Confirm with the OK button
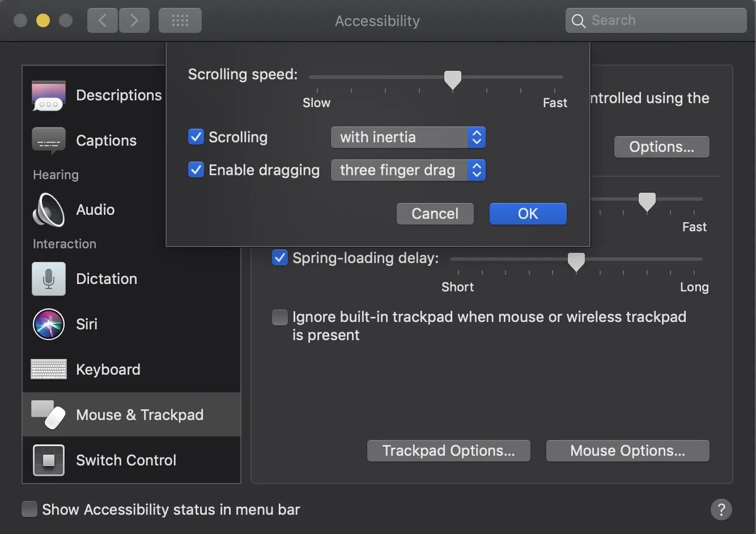The height and width of the screenshot is (534, 756). click(x=528, y=214)
